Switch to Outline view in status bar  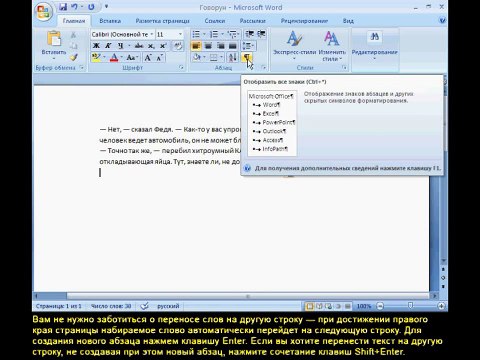pyautogui.click(x=338, y=306)
